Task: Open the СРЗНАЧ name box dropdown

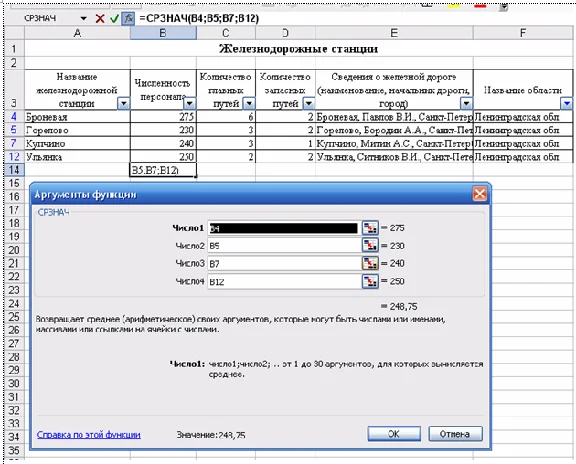Action: [x=84, y=18]
